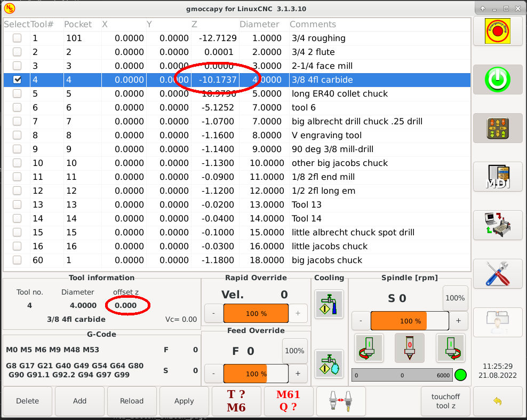Screen dimensions: 527x420
Task: Turn on mist coolant
Action: pos(329,364)
